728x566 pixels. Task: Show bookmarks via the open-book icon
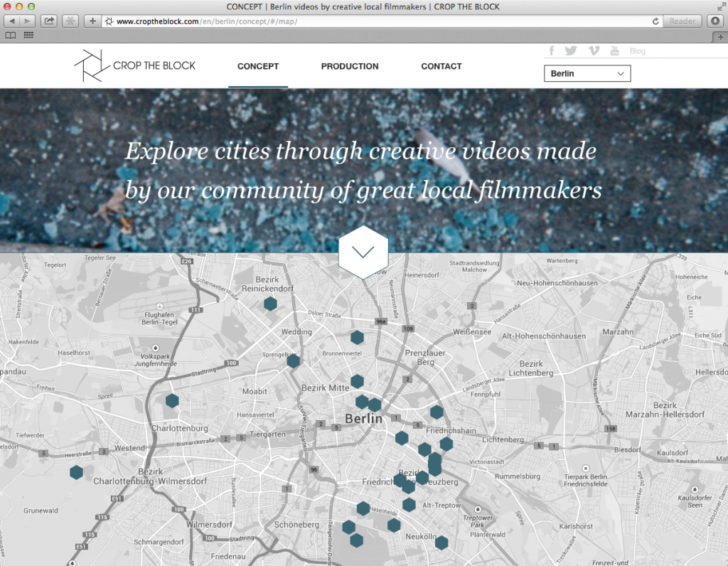pyautogui.click(x=10, y=36)
